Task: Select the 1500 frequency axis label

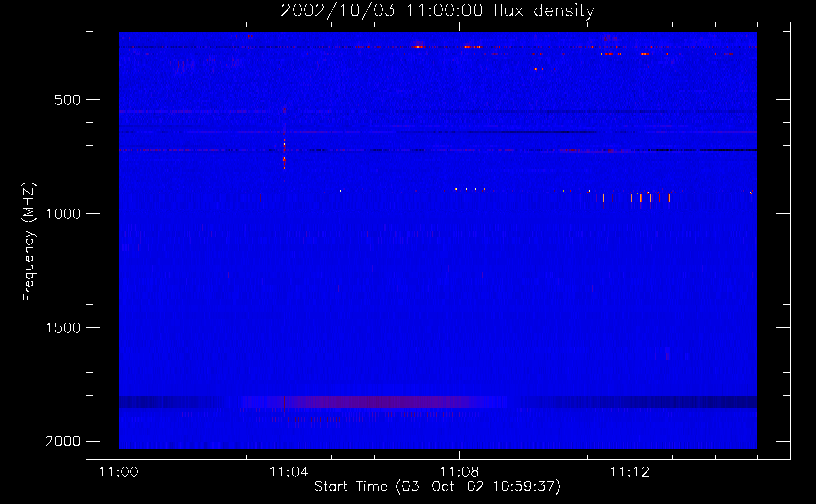Action: pos(63,328)
